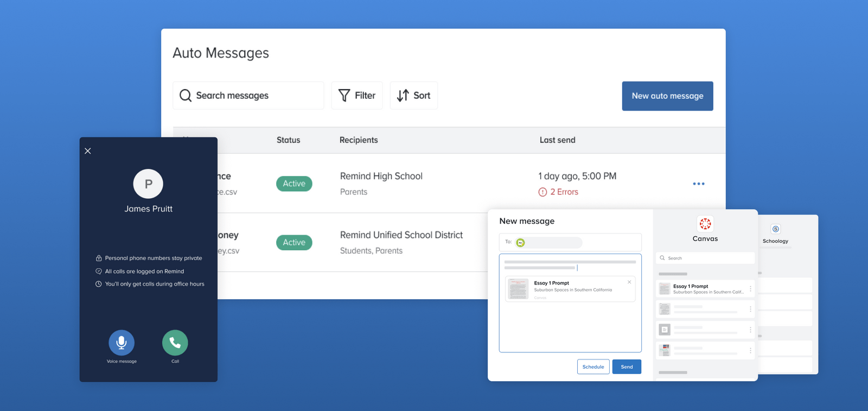The width and height of the screenshot is (868, 411).
Task: Create a New auto message
Action: coord(667,96)
